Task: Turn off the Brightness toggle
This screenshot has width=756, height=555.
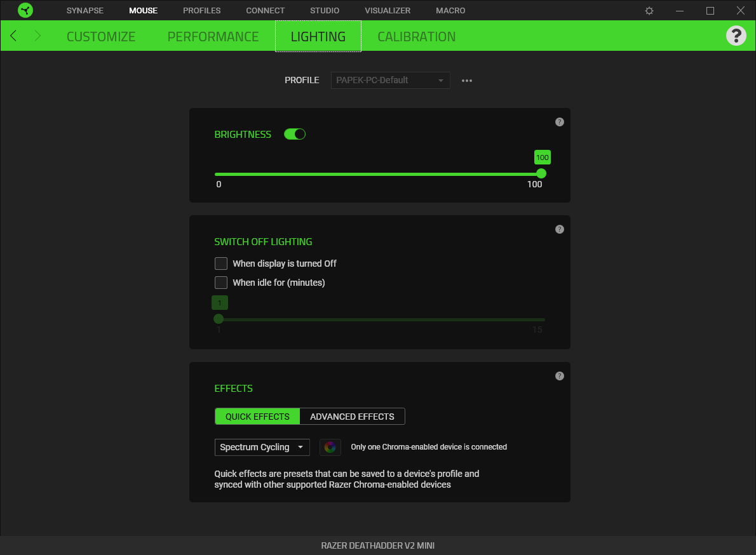Action: click(x=295, y=135)
